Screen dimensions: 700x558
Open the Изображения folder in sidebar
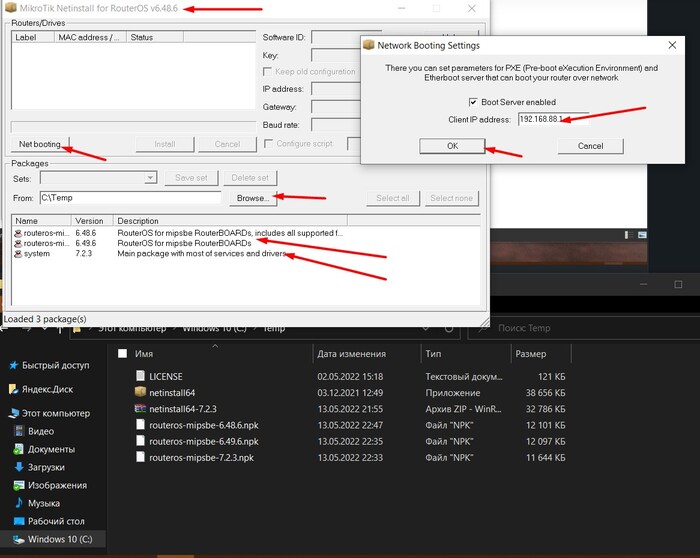tap(57, 485)
